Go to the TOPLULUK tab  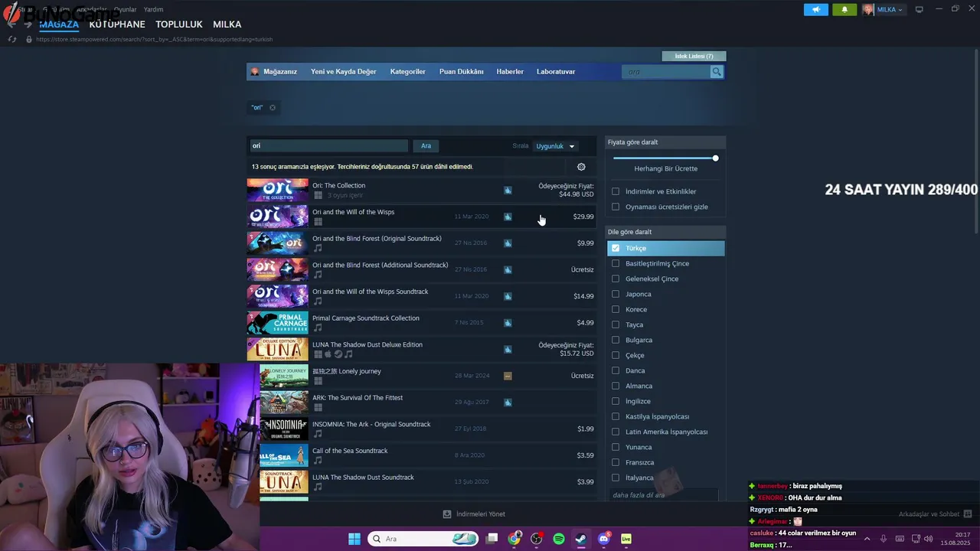[x=179, y=24]
